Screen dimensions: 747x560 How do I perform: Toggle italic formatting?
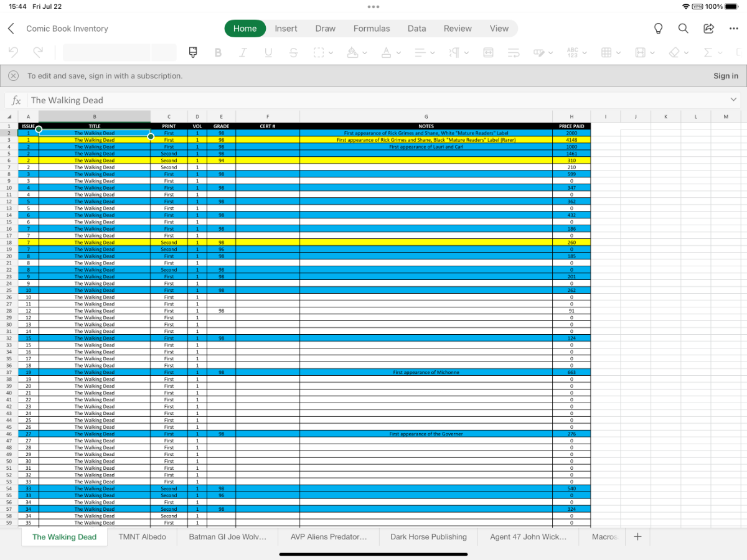click(x=243, y=53)
